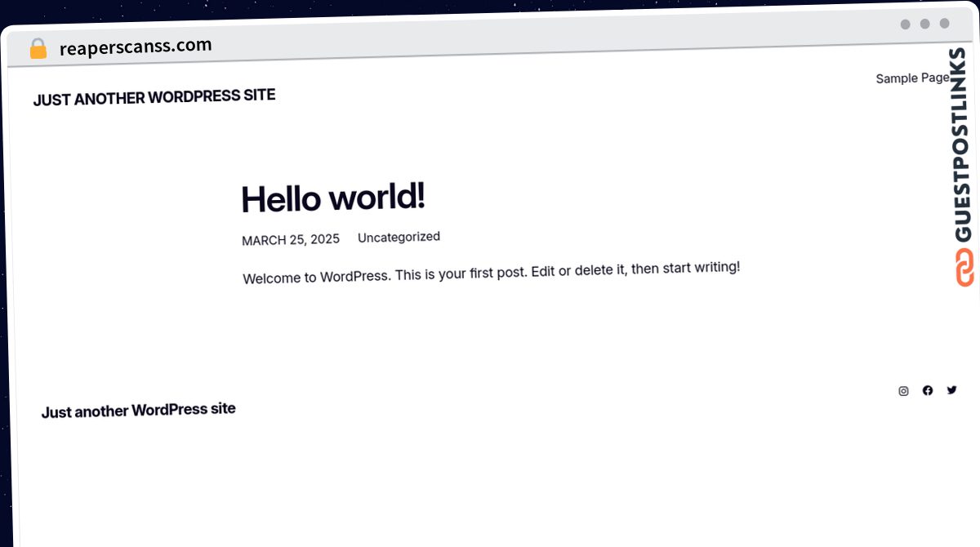Image resolution: width=980 pixels, height=547 pixels.
Task: Click the footer Just another WordPress site link
Action: pos(139,410)
